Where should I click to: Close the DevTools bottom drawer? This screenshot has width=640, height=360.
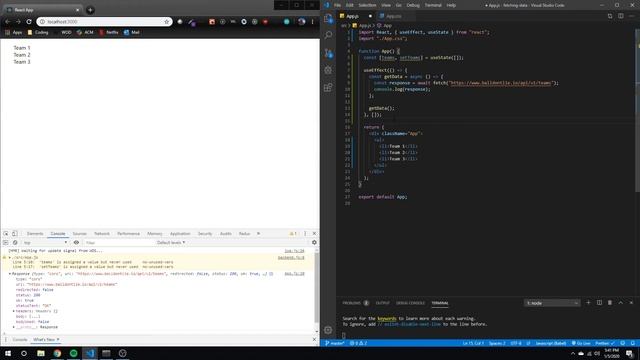314,340
